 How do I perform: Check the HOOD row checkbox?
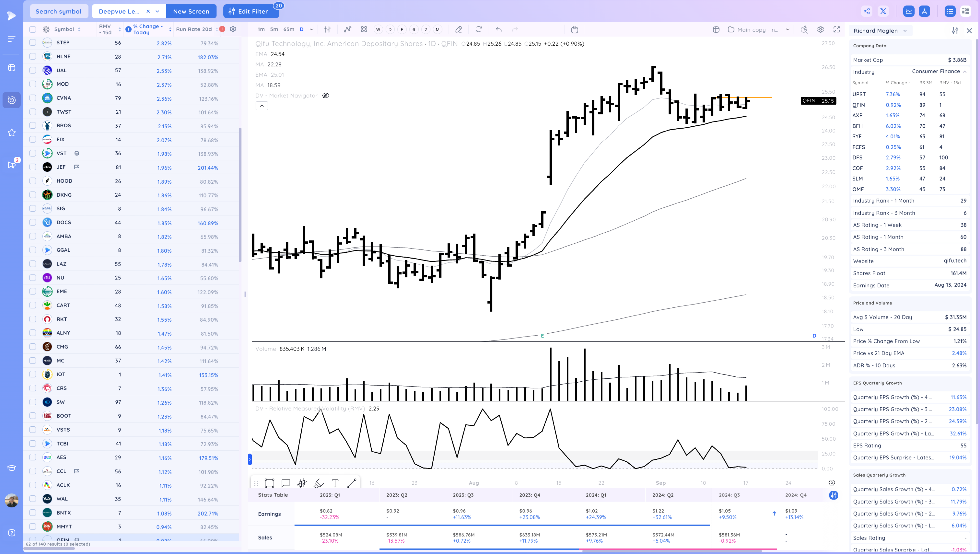(33, 181)
